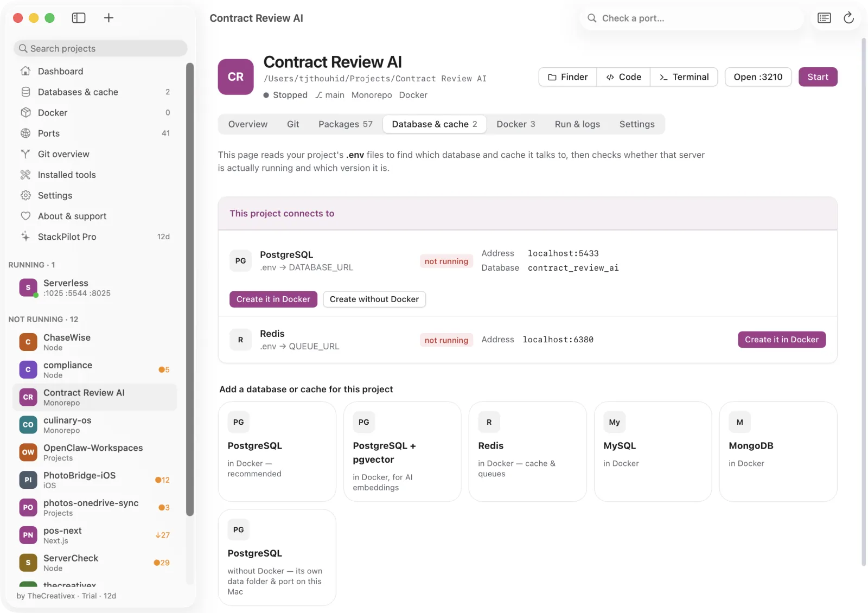Select the ChaseWise project
Viewport: 868px width, 613px height.
pyautogui.click(x=95, y=342)
